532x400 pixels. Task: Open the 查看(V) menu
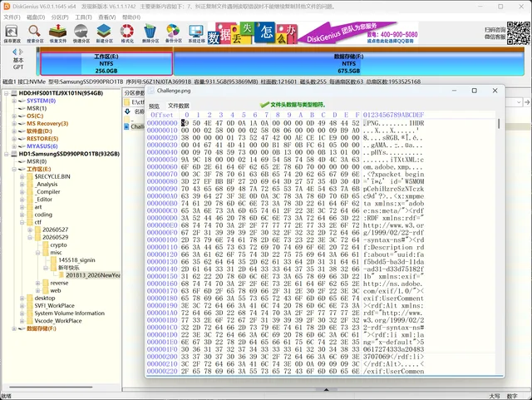click(107, 17)
